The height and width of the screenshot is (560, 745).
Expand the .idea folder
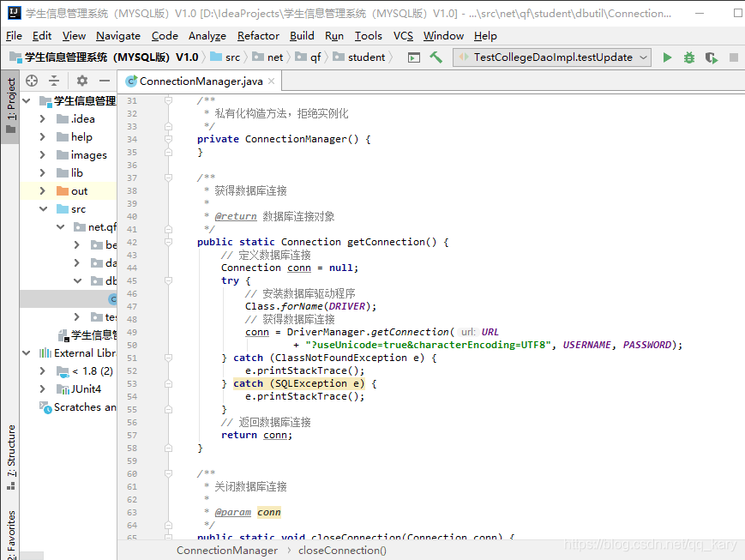coord(43,119)
